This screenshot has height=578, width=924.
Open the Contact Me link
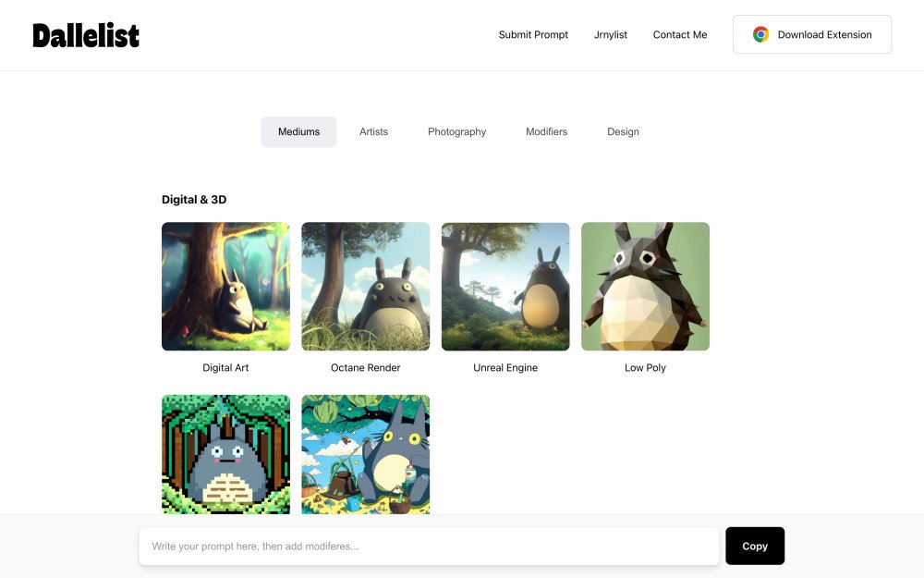click(x=679, y=35)
